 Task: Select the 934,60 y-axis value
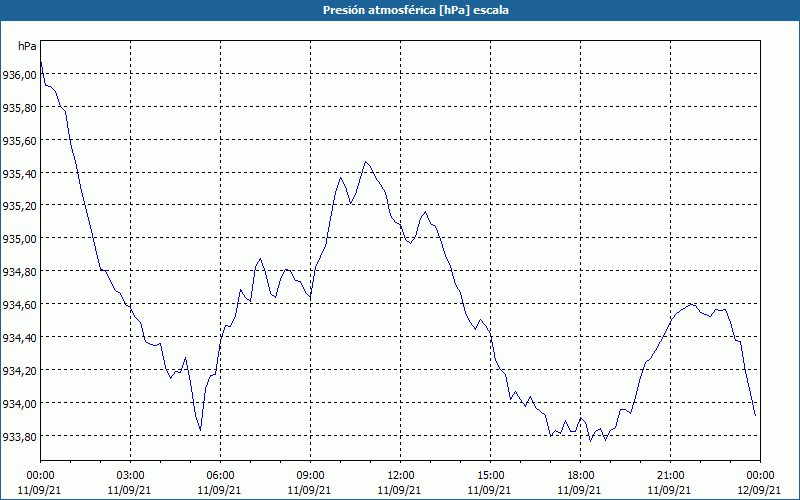pyautogui.click(x=19, y=305)
